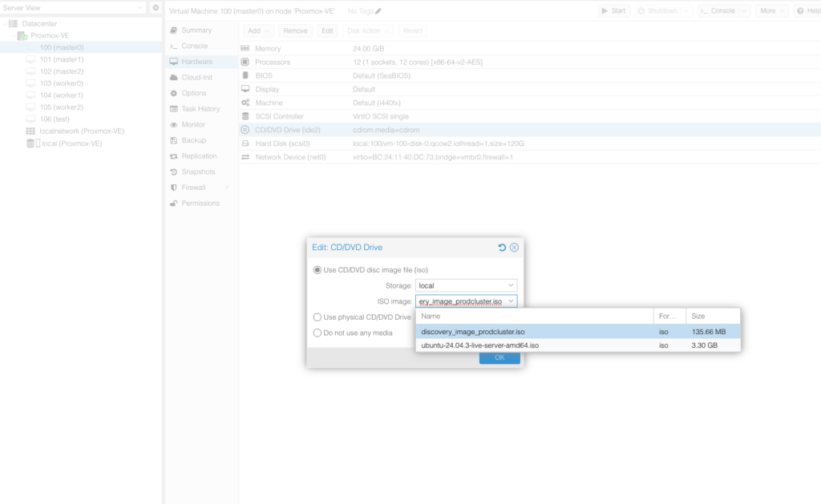
Task: Close the Edit CD/DVD Drive dialog
Action: click(514, 248)
